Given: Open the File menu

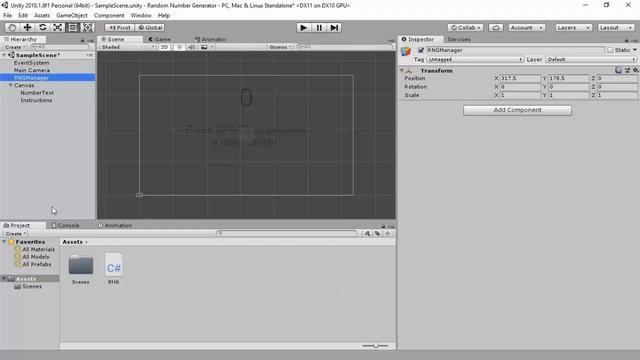Looking at the screenshot, I should (x=7, y=16).
